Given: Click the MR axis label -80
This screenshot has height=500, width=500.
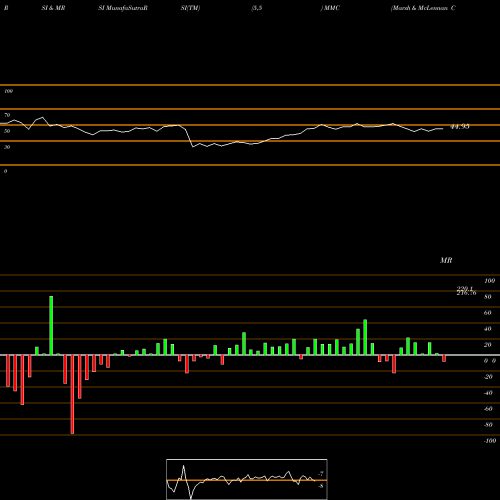Looking at the screenshot, I should [x=488, y=425].
